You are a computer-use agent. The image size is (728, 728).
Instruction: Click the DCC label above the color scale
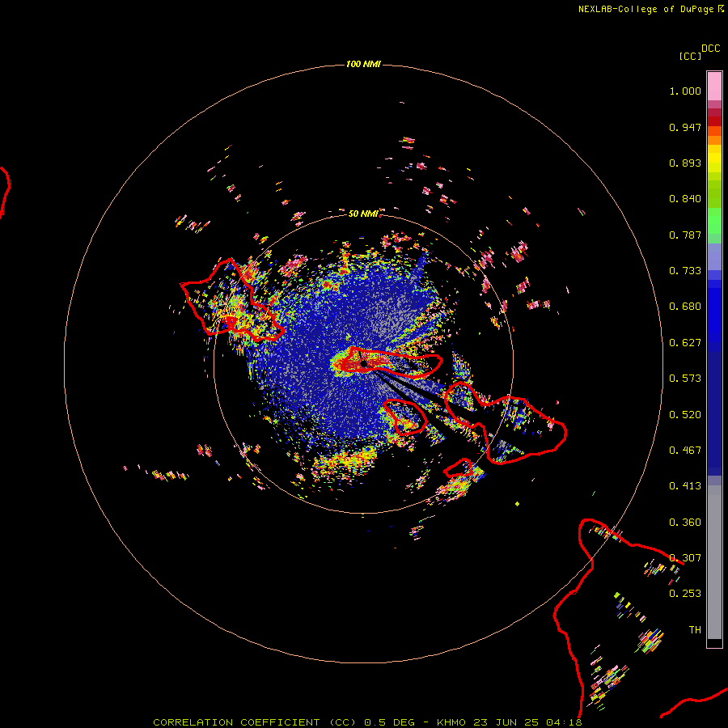click(710, 49)
